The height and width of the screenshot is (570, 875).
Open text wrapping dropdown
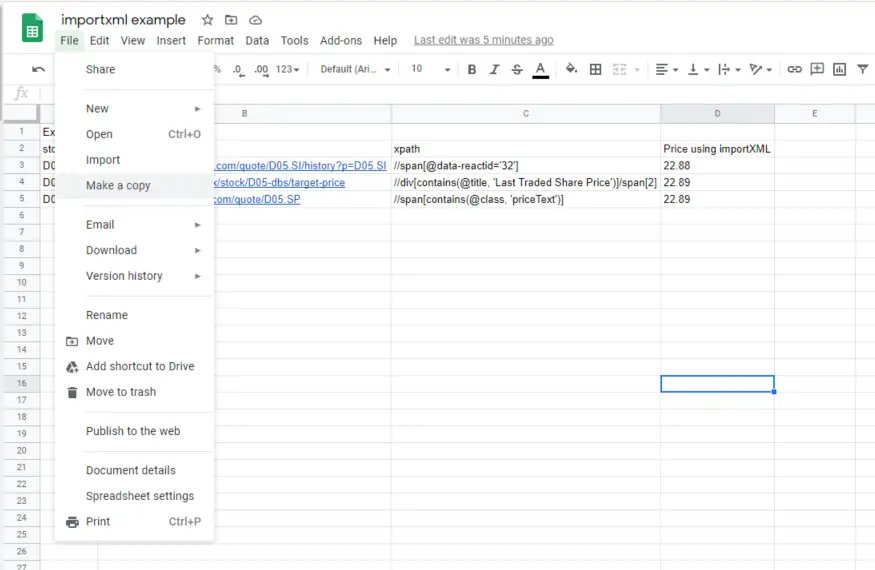[729, 69]
